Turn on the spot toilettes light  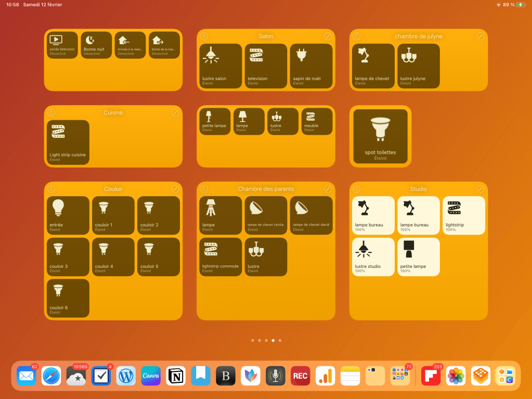click(x=380, y=136)
